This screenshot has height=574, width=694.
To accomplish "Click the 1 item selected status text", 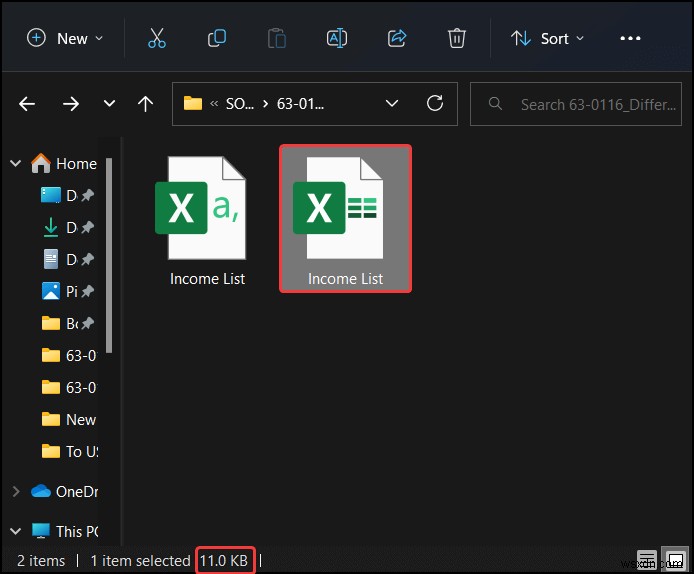I will (x=140, y=561).
